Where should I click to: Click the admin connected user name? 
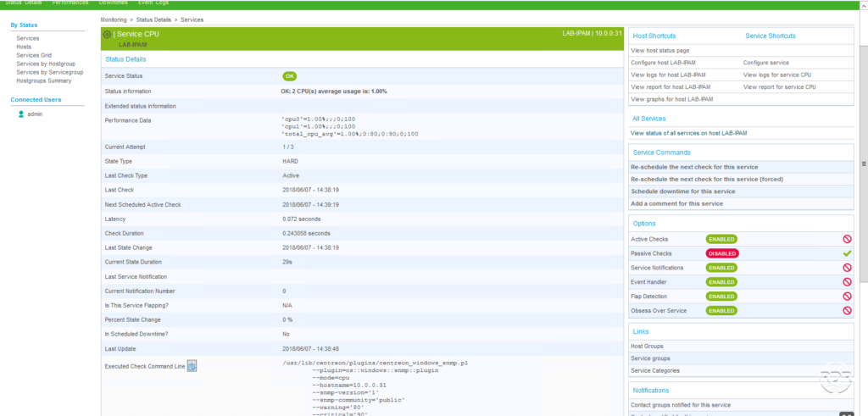pos(35,114)
